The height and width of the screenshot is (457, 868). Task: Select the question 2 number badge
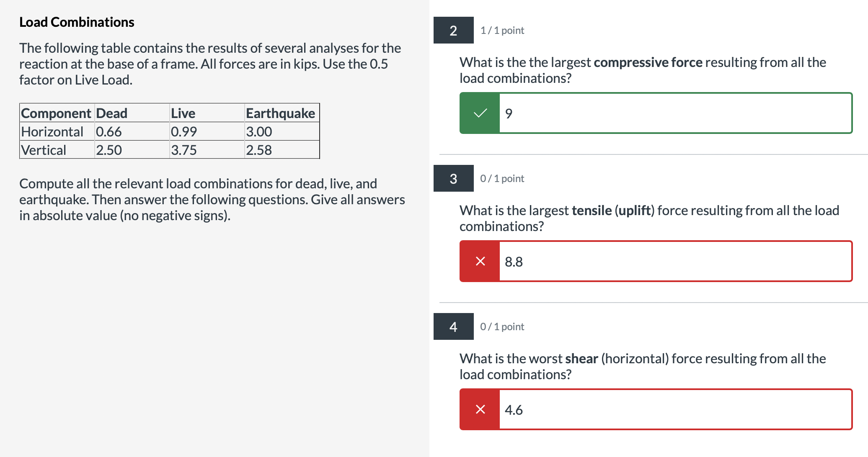point(453,30)
